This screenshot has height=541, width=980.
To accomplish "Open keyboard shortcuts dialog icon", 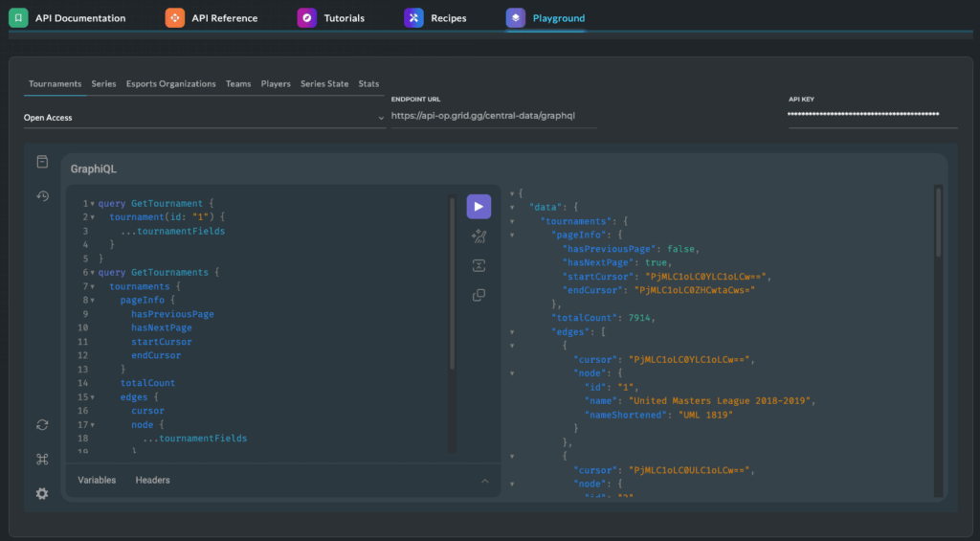I will (42, 459).
